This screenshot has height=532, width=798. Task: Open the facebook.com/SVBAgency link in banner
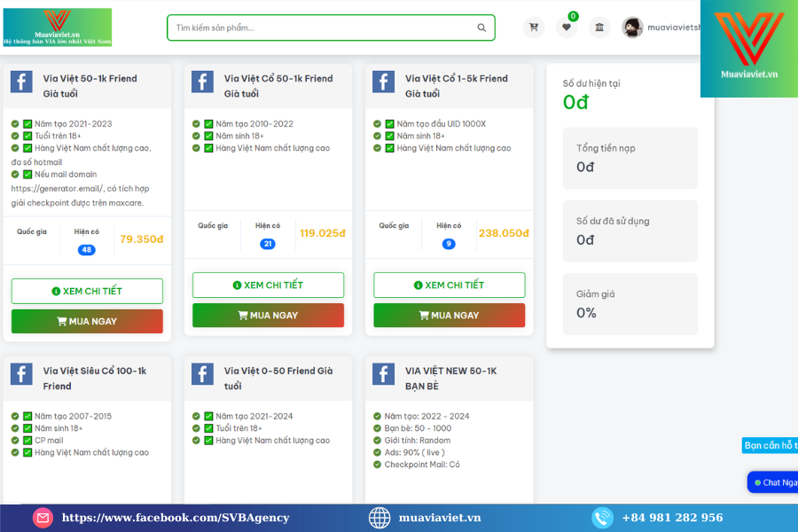pyautogui.click(x=176, y=518)
